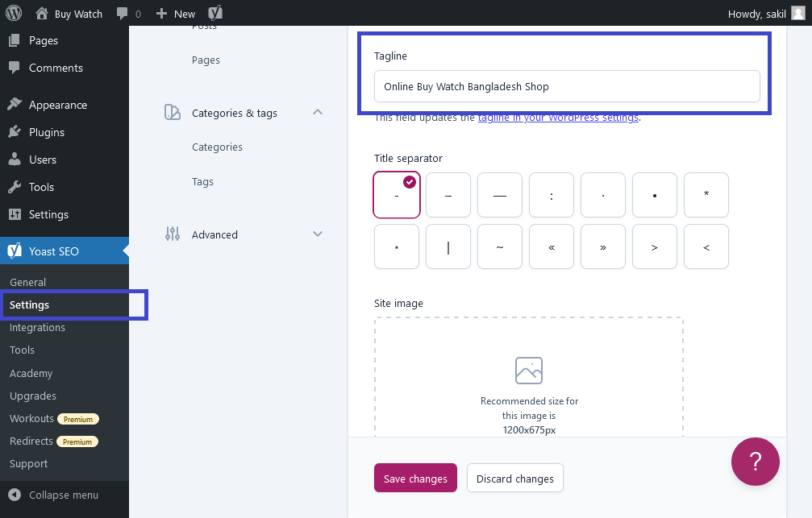Collapse the Categories & tags section
The image size is (812, 518).
pyautogui.click(x=318, y=112)
